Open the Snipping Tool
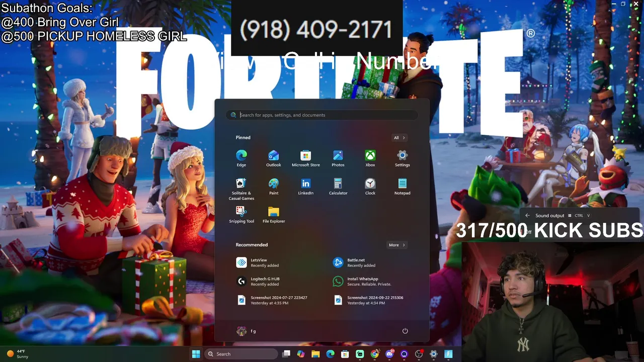Screen dimensions: 644x362 (242, 215)
